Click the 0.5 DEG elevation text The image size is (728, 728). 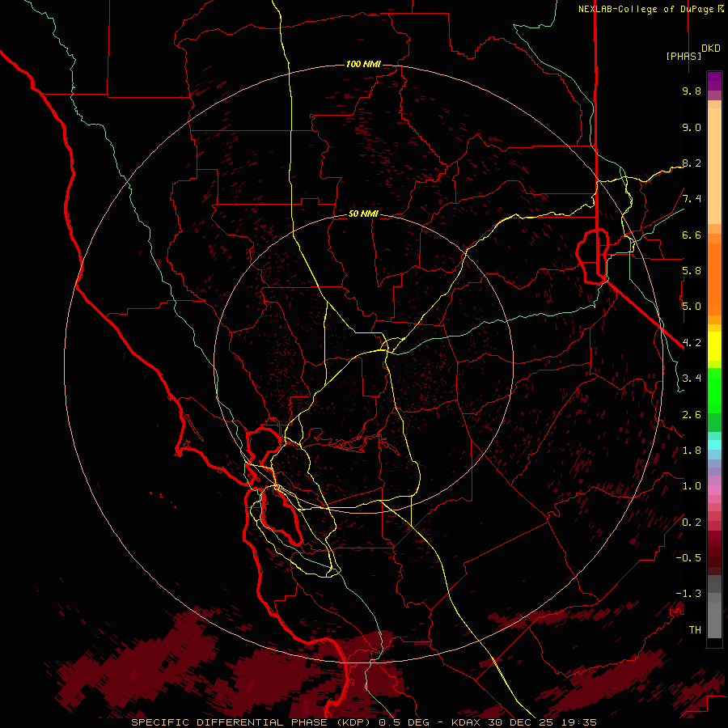(403, 722)
